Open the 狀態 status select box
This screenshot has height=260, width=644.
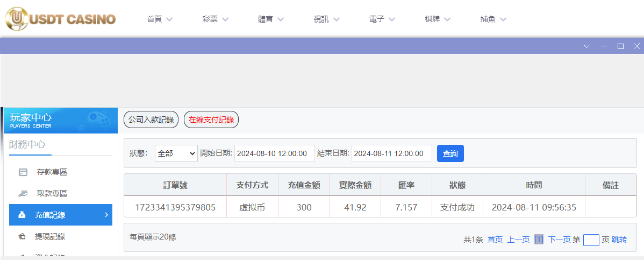tap(176, 153)
